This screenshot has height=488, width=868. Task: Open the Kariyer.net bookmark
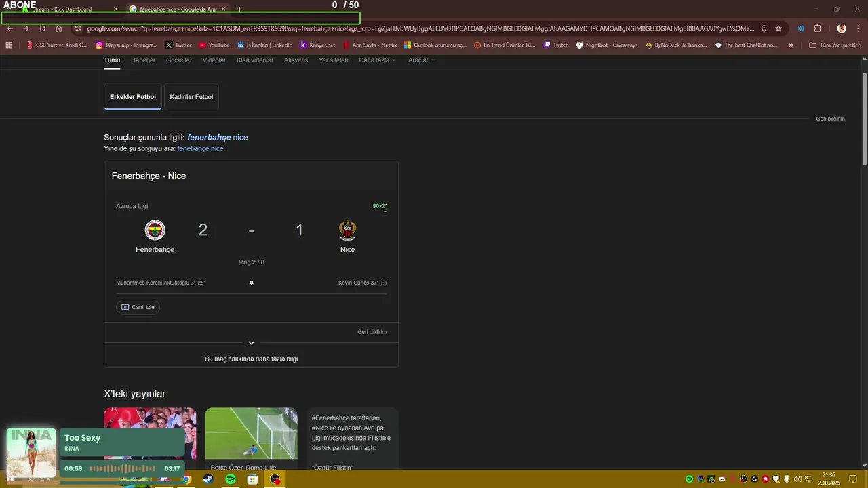(317, 45)
